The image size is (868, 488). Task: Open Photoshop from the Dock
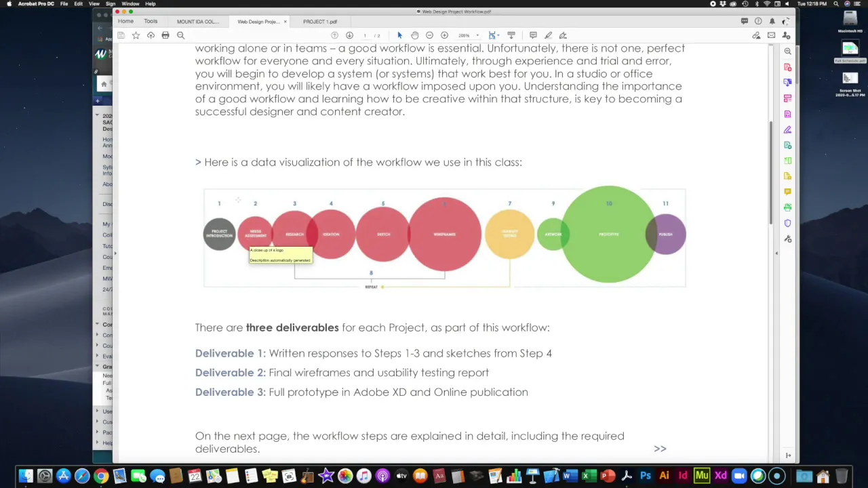(x=645, y=476)
